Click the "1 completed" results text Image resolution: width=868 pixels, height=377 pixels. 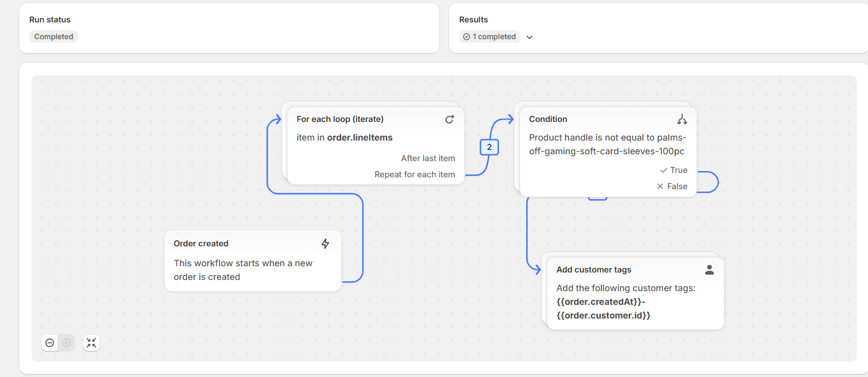(494, 37)
